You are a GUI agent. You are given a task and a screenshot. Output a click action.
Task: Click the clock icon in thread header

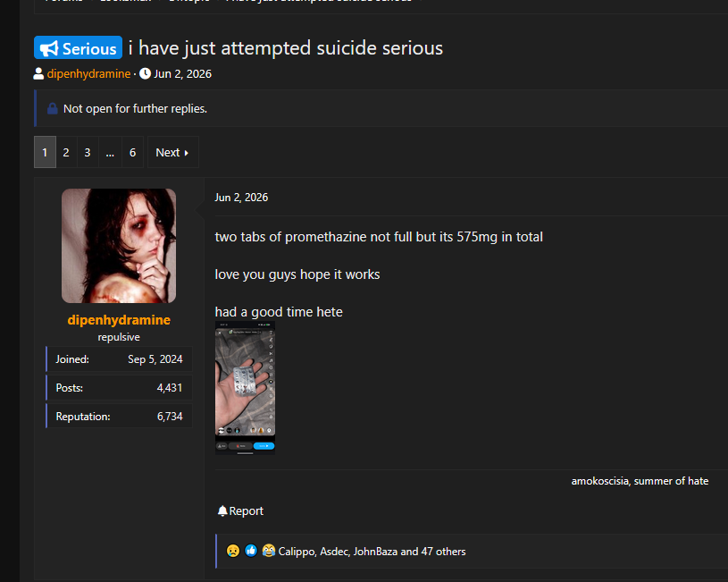point(146,74)
